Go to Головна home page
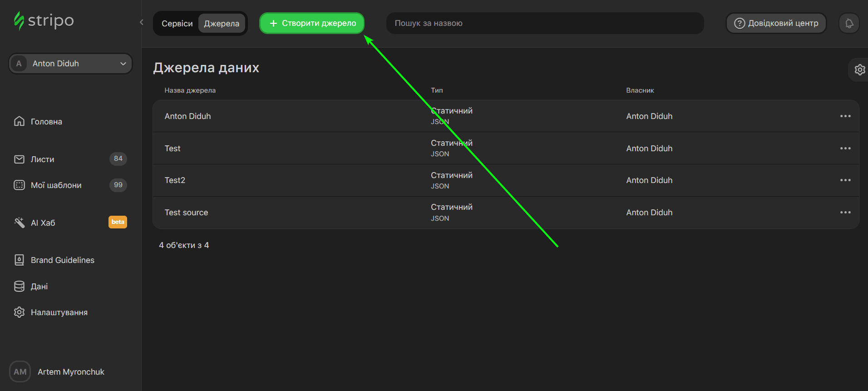868x391 pixels. [x=46, y=122]
